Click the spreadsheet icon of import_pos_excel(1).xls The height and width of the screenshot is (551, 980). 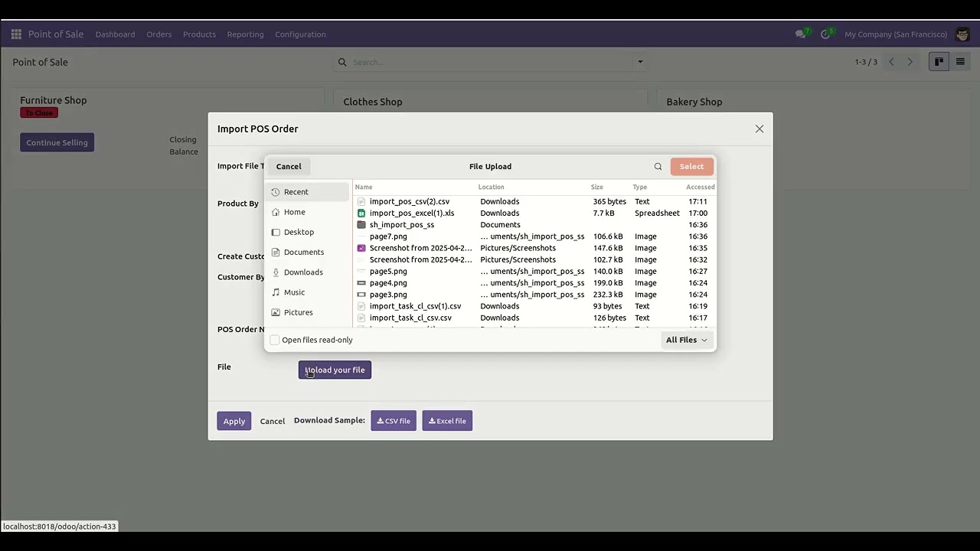click(361, 213)
